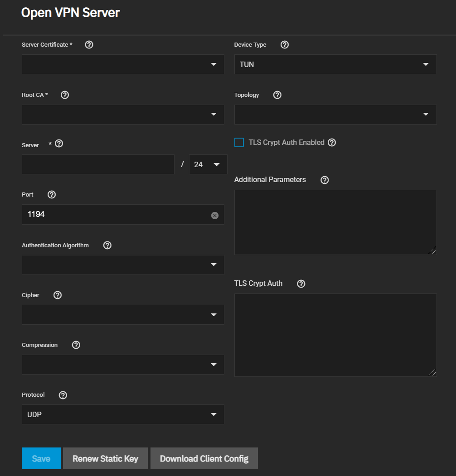The height and width of the screenshot is (476, 456).
Task: Focus the Additional Parameters text area
Action: coord(335,222)
